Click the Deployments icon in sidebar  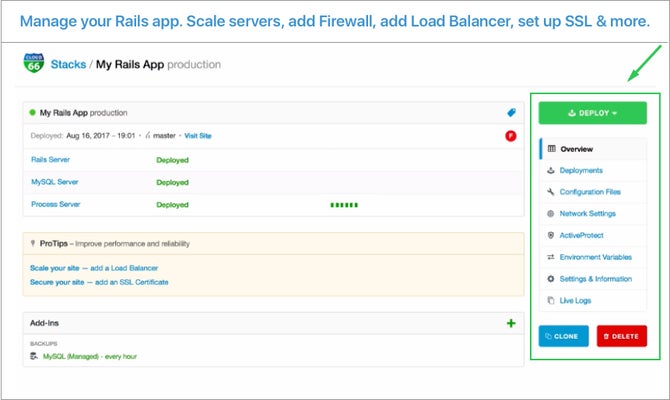551,170
